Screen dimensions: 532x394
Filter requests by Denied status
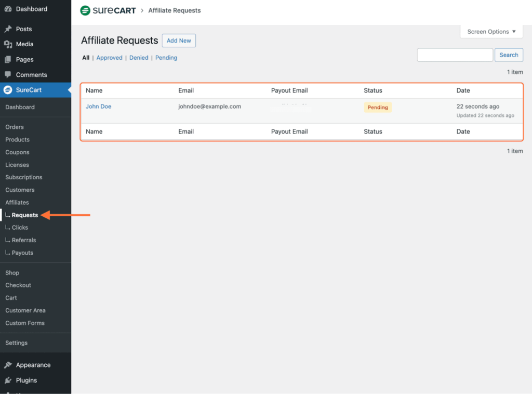139,58
